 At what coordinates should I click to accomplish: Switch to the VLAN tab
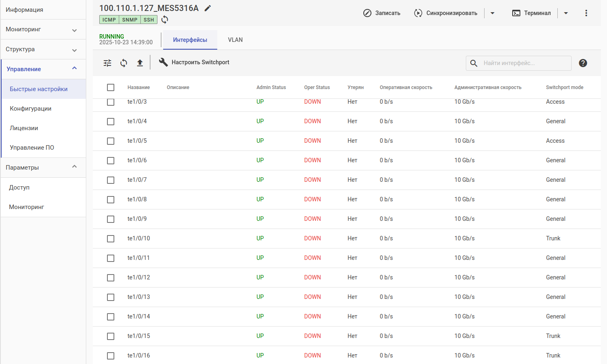pos(235,40)
